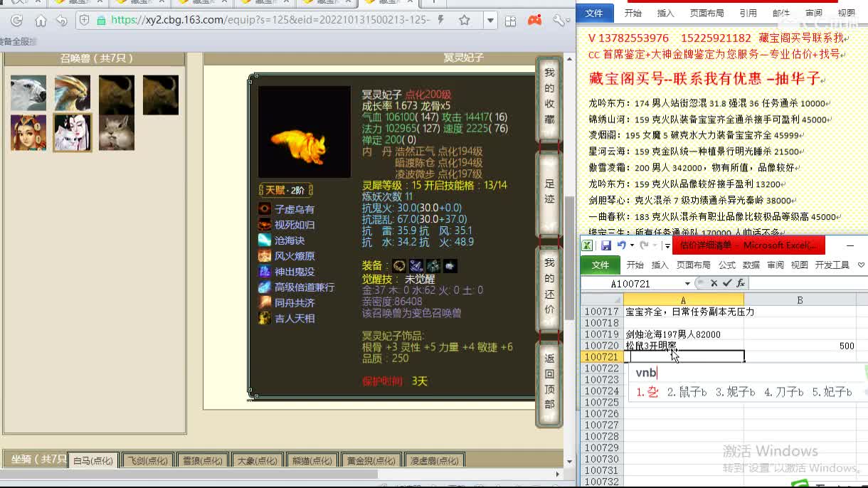Switch to 熊猫(点化) mount tab
Screen dimensions: 868x488
click(311, 460)
